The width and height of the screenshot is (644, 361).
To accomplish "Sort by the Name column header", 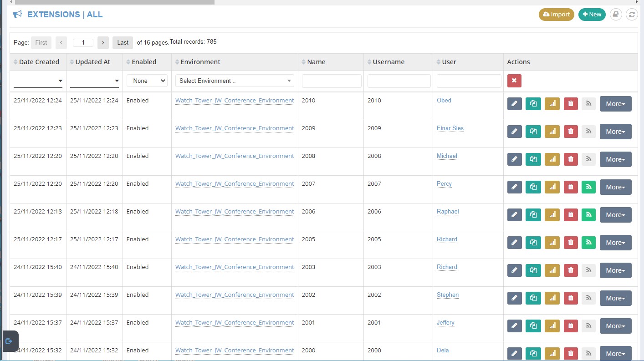I will (x=316, y=62).
